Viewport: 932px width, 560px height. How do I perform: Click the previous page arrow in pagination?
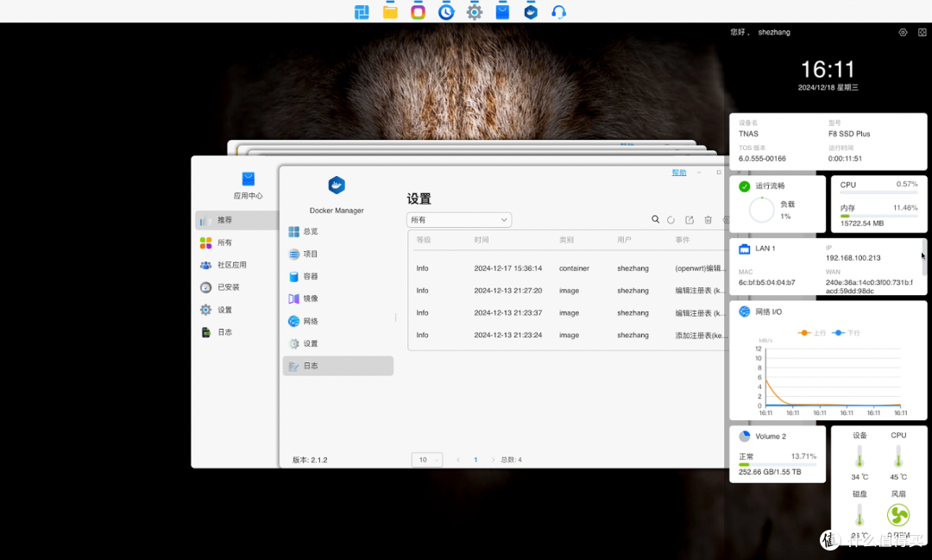458,460
